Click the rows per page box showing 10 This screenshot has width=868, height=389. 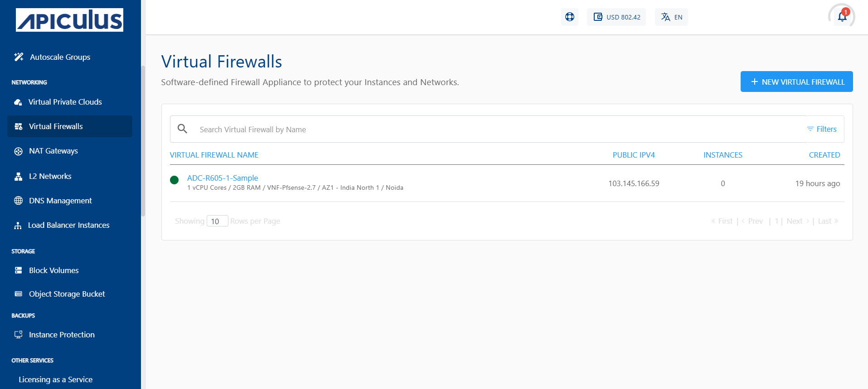click(217, 221)
